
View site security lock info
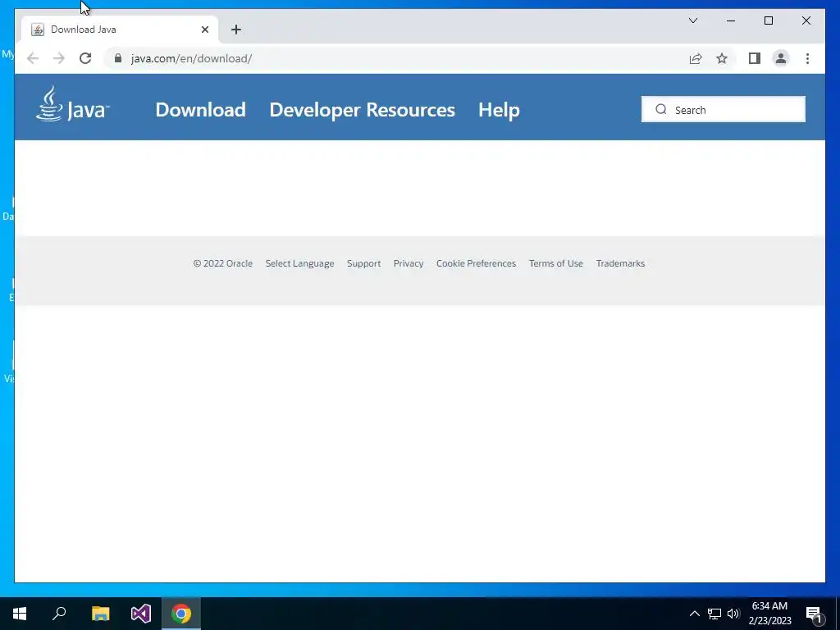(118, 58)
